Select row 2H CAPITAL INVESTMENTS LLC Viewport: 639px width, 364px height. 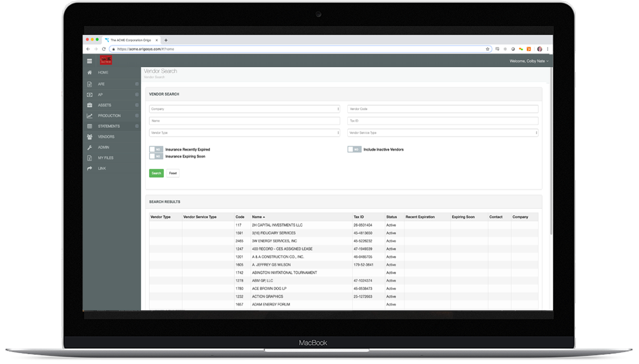tap(344, 225)
